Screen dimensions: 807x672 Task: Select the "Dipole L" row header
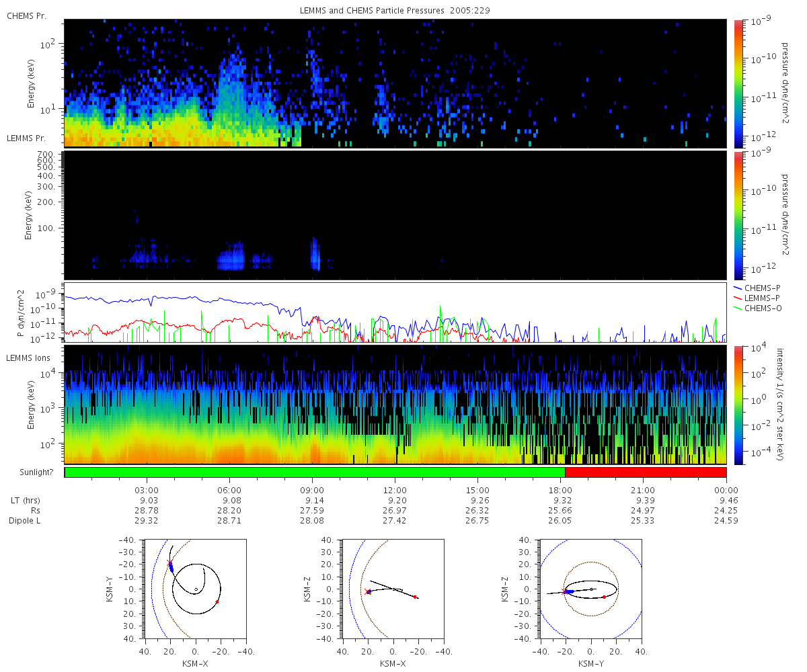click(x=26, y=521)
